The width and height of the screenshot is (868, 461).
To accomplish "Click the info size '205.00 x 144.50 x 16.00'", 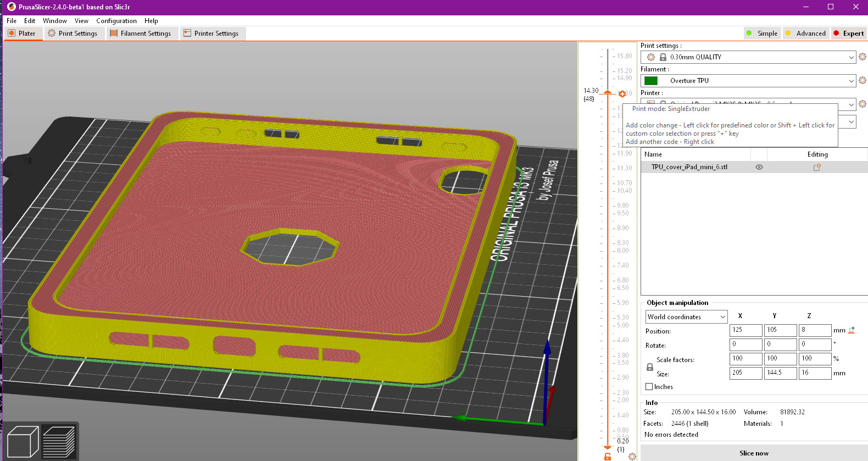I will (704, 412).
